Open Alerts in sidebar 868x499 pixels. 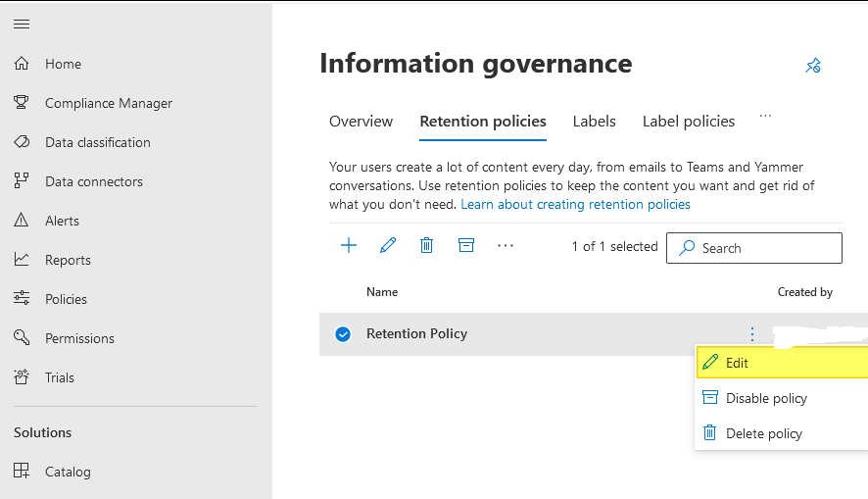click(x=62, y=221)
